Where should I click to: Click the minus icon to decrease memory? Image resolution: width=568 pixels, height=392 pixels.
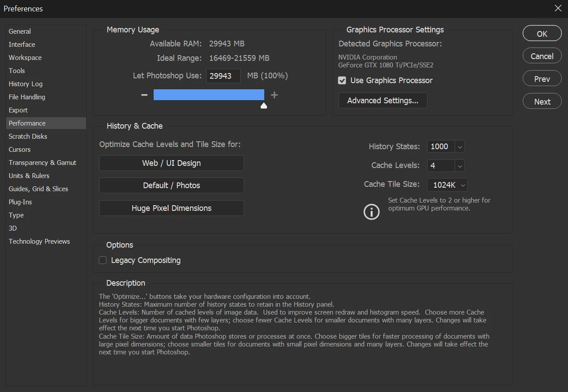click(144, 95)
